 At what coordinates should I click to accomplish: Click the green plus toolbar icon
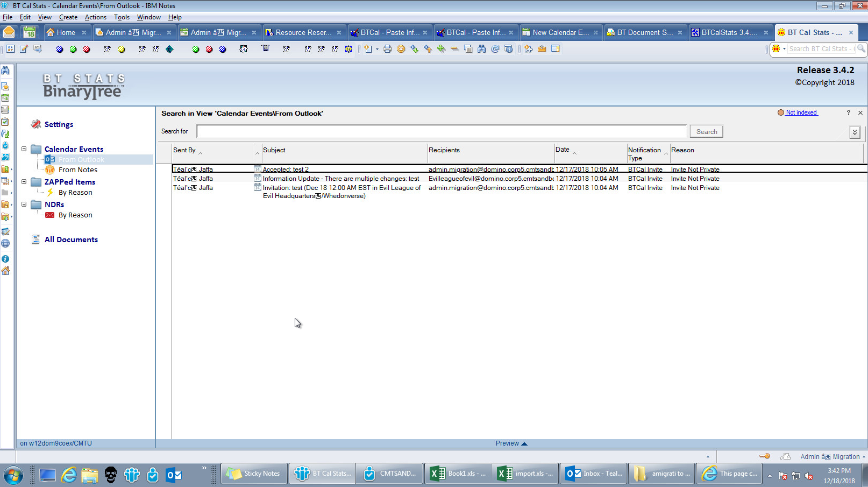pyautogui.click(x=441, y=49)
